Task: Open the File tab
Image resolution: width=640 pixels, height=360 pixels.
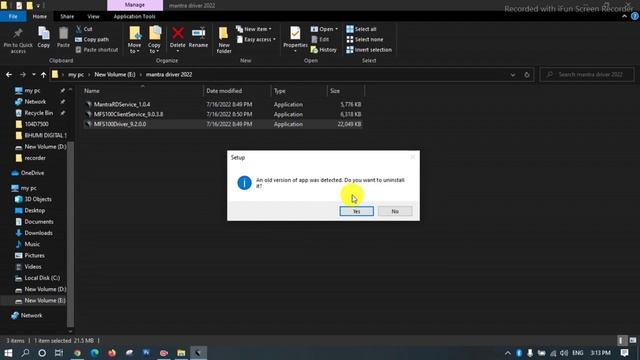Action: 13,16
